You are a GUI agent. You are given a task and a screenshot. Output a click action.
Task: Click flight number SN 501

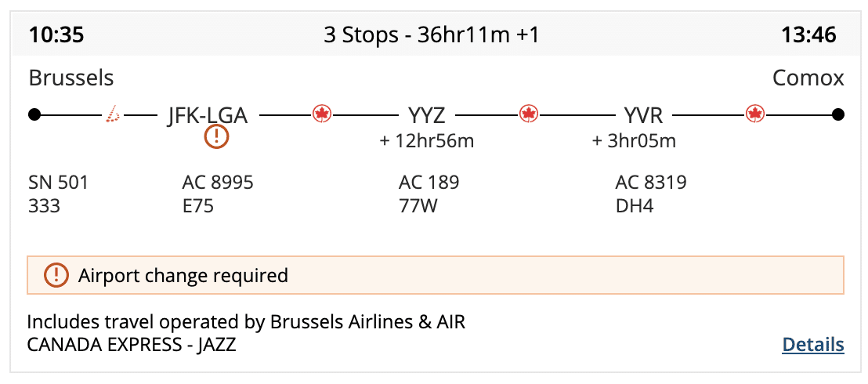[x=59, y=183]
